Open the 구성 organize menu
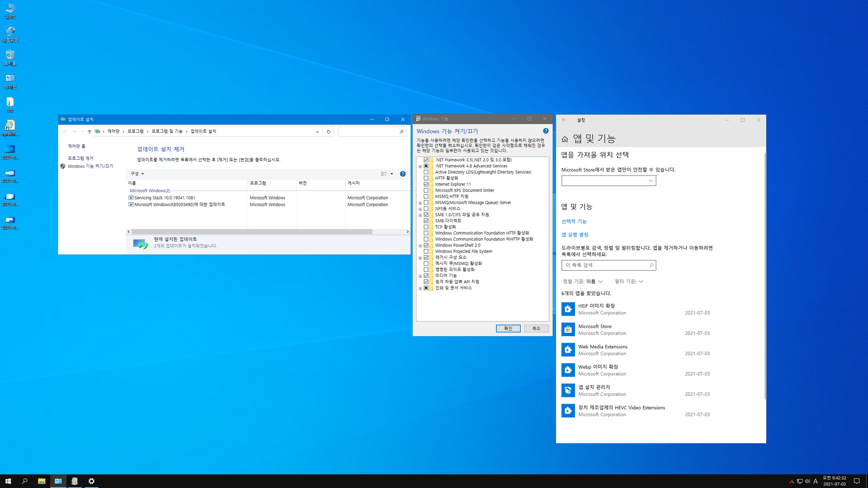This screenshot has width=868, height=488. point(137,174)
